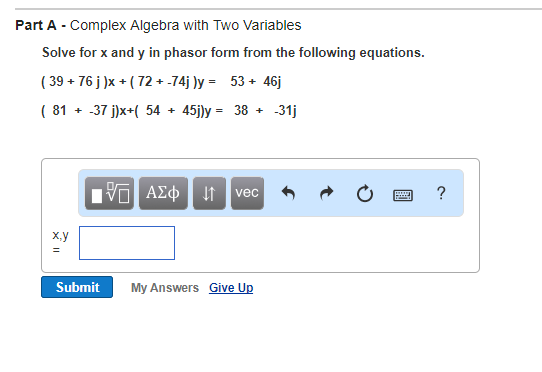Open help with the question mark

point(441,193)
